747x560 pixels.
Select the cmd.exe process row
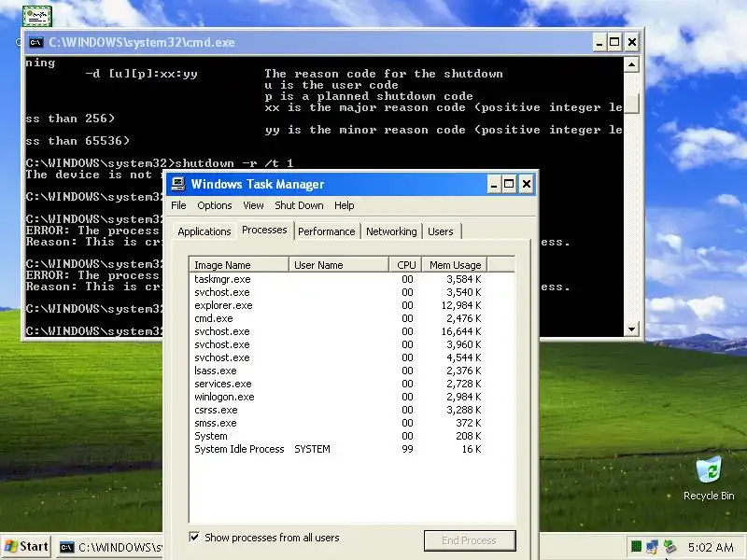[x=338, y=318]
